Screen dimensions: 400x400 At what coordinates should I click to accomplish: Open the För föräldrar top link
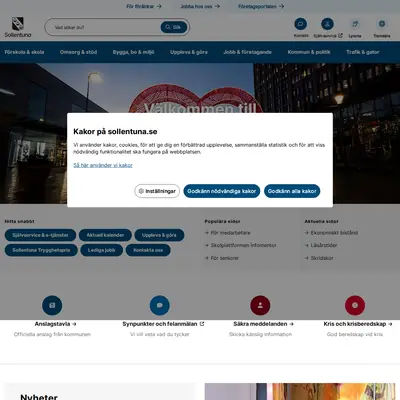click(144, 6)
